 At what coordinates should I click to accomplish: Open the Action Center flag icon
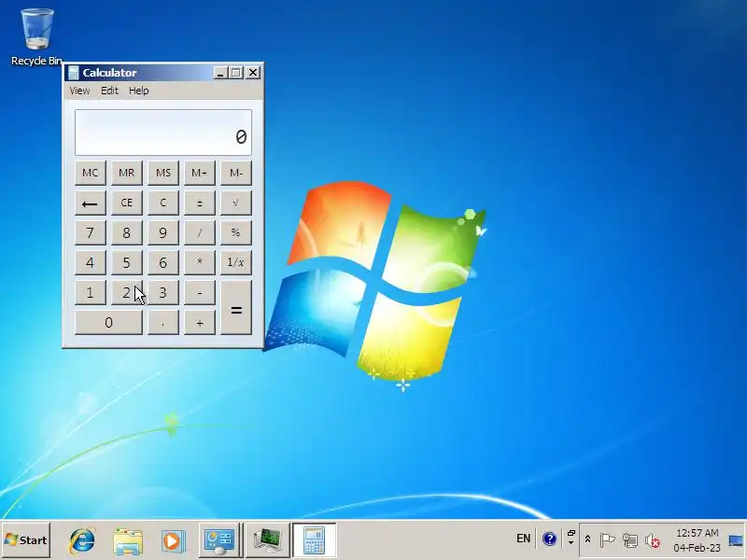[x=607, y=540]
